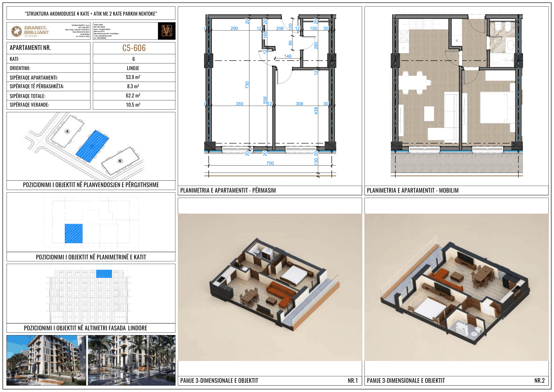
Task: Open the 3D view render NR.1
Action: 270,287
